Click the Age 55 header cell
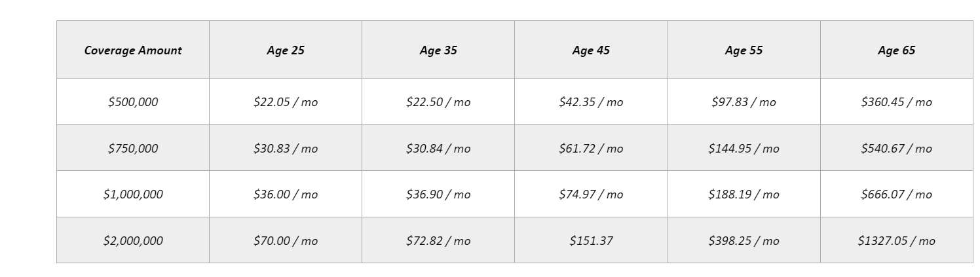The image size is (980, 277). [744, 50]
